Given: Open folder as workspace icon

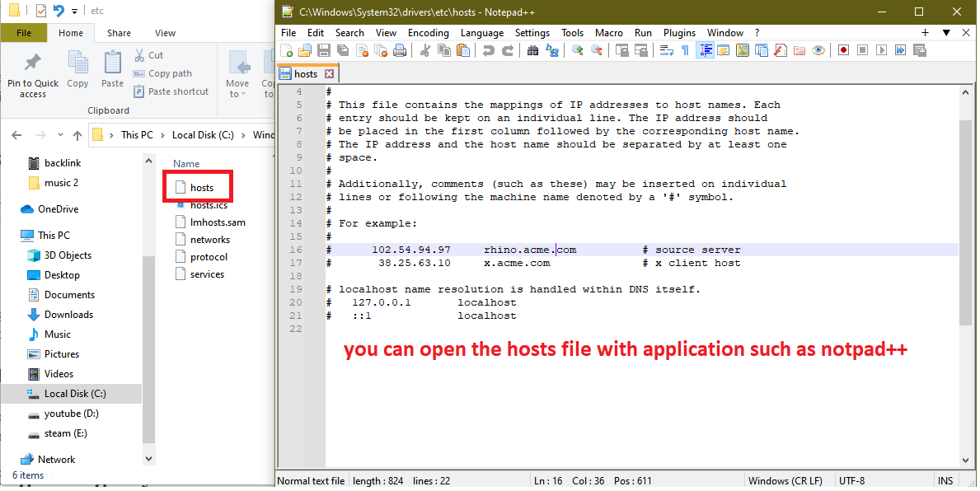Looking at the screenshot, I should tap(799, 50).
